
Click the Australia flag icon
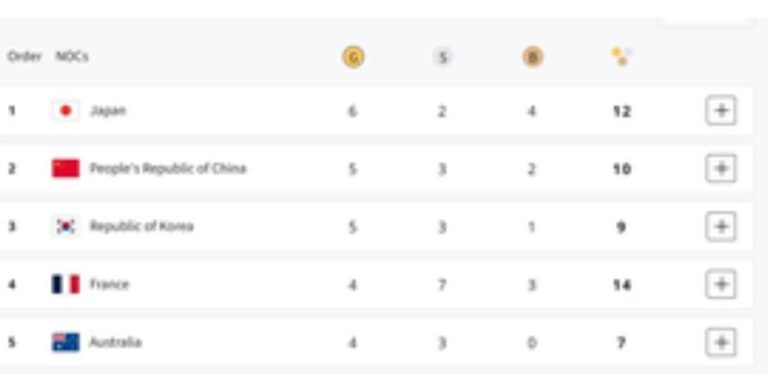[x=66, y=342]
